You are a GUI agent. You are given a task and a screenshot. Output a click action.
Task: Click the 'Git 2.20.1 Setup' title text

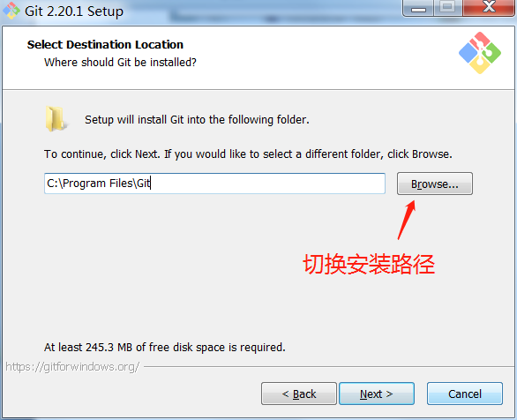point(74,11)
